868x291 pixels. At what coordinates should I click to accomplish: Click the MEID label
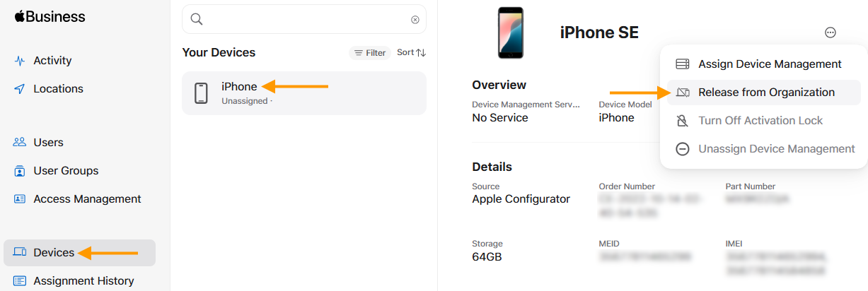609,244
